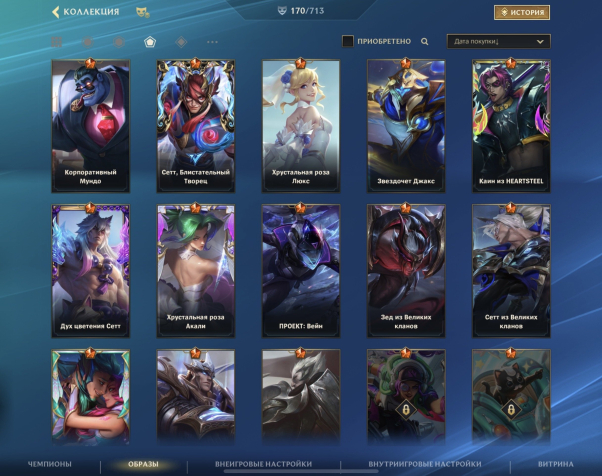This screenshot has width=602, height=476.
Task: Click the История button
Action: (x=522, y=12)
